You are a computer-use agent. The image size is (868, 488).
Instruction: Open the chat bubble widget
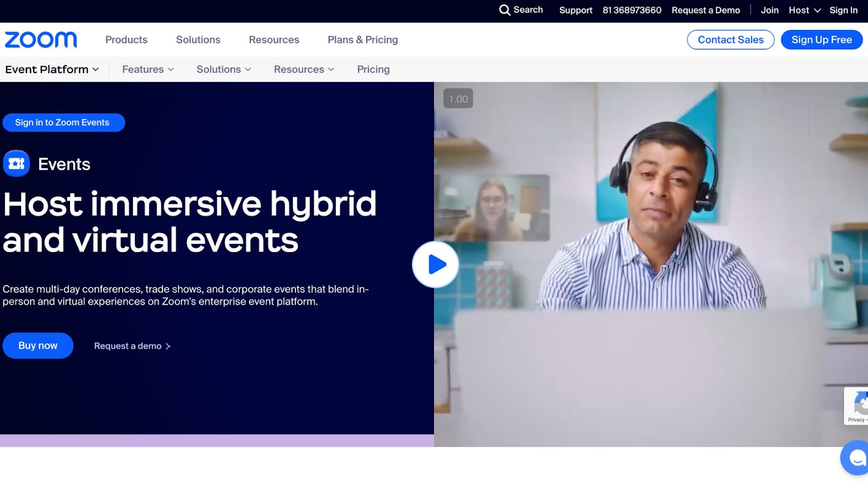tap(856, 458)
